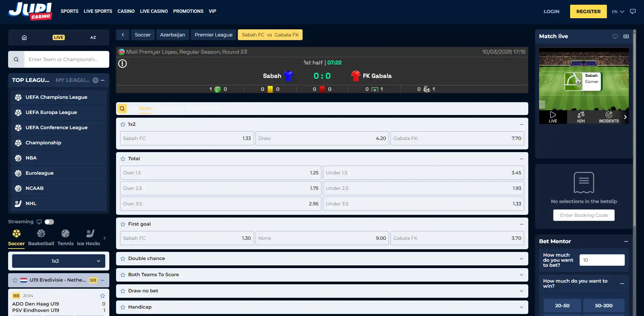Star the U19 Eredivisie league
Image resolution: width=644 pixels, height=316 pixels.
[15, 280]
